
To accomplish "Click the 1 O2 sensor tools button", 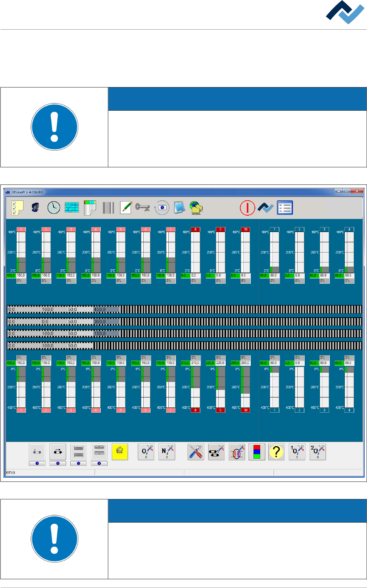I will (297, 452).
